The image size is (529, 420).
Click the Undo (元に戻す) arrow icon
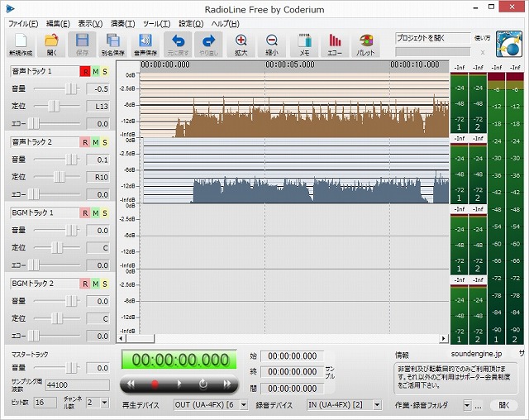coord(178,45)
